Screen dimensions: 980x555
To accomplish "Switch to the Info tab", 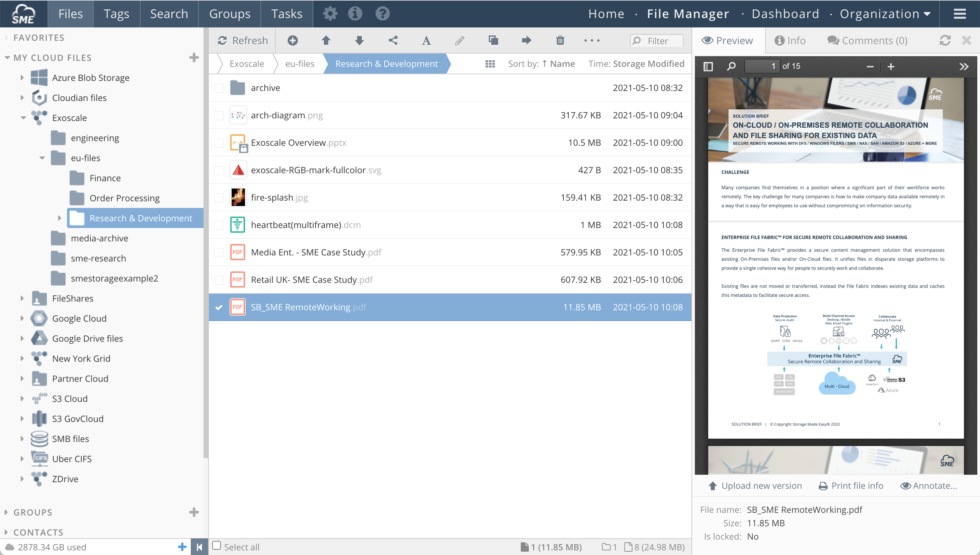I will coord(790,40).
